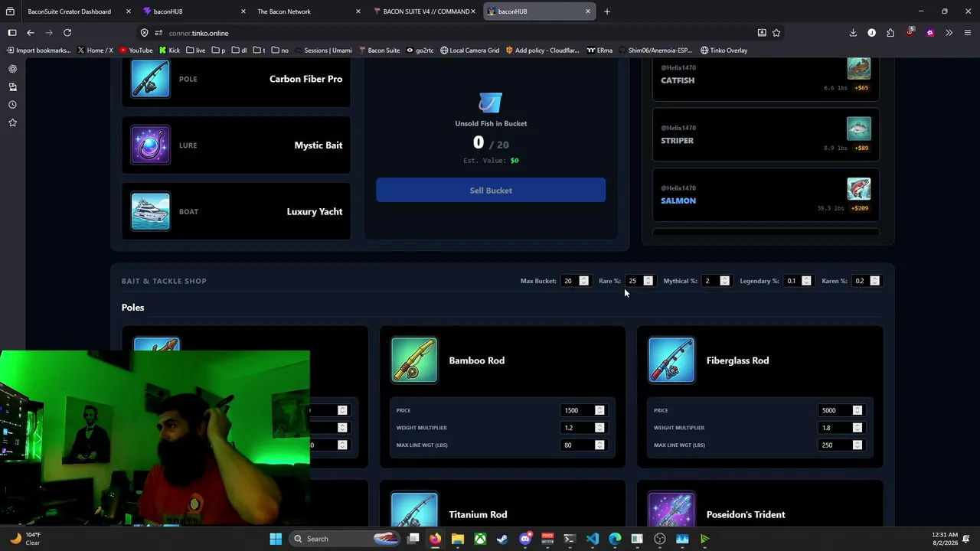Screen dimensions: 980x551
Task: Open the catfish catch thumbnail
Action: point(859,68)
